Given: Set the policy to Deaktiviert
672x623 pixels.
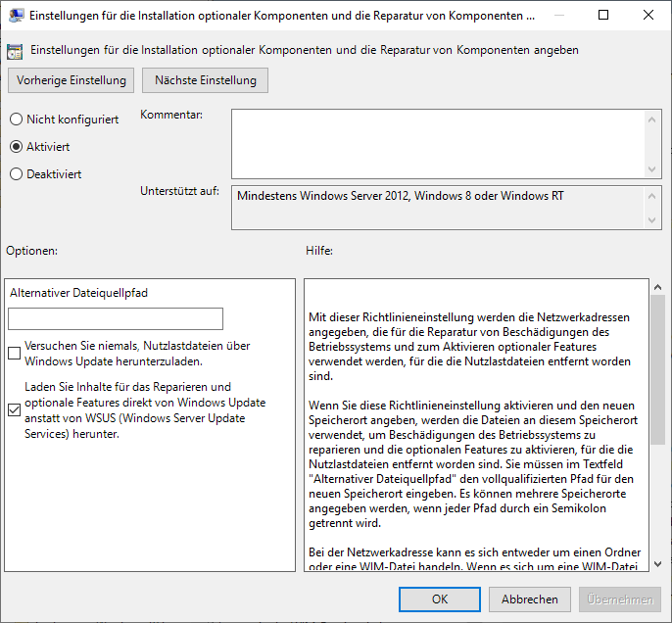Looking at the screenshot, I should 16,174.
